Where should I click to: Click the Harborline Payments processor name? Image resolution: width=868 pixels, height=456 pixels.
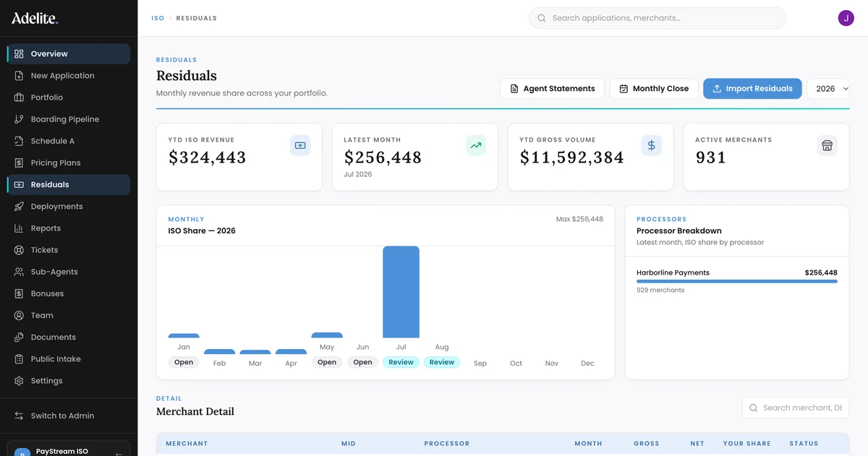pos(673,272)
